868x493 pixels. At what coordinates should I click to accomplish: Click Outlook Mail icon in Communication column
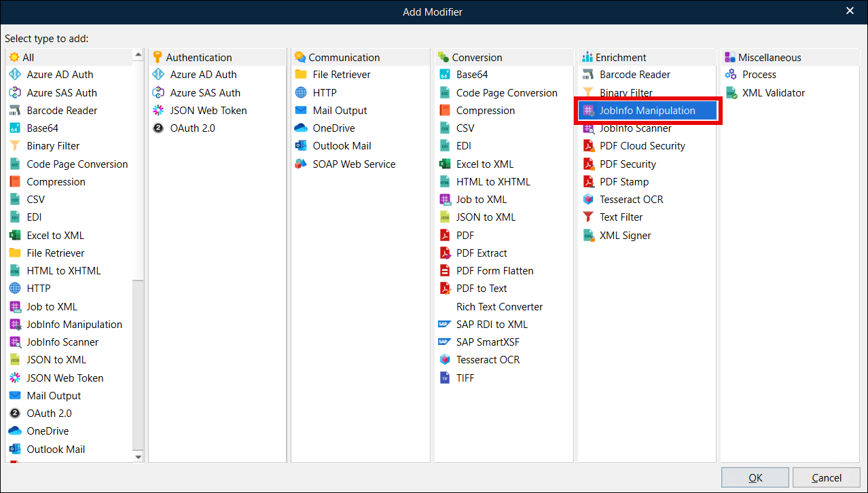tap(301, 146)
